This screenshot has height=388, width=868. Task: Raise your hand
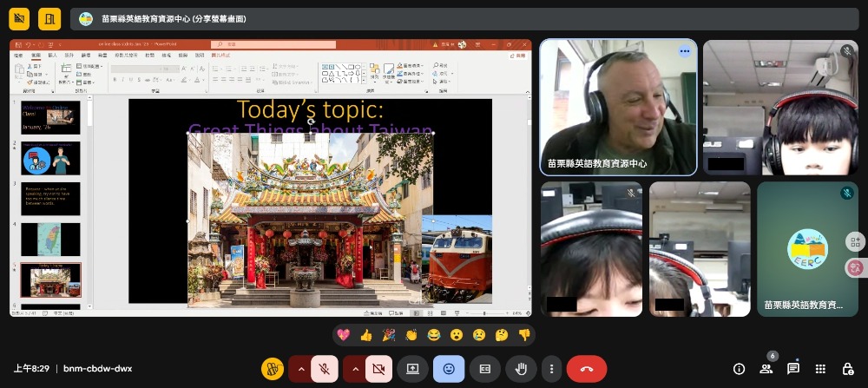pos(522,369)
